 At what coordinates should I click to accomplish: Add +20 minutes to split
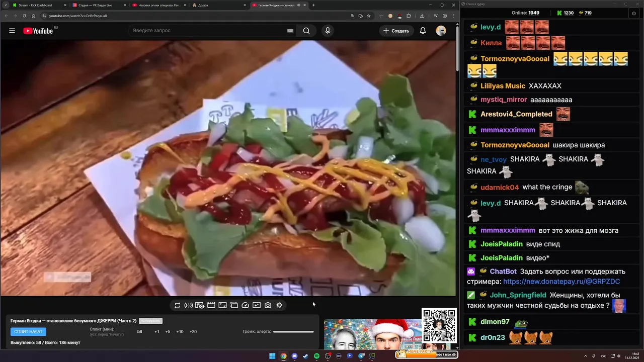coord(193,332)
